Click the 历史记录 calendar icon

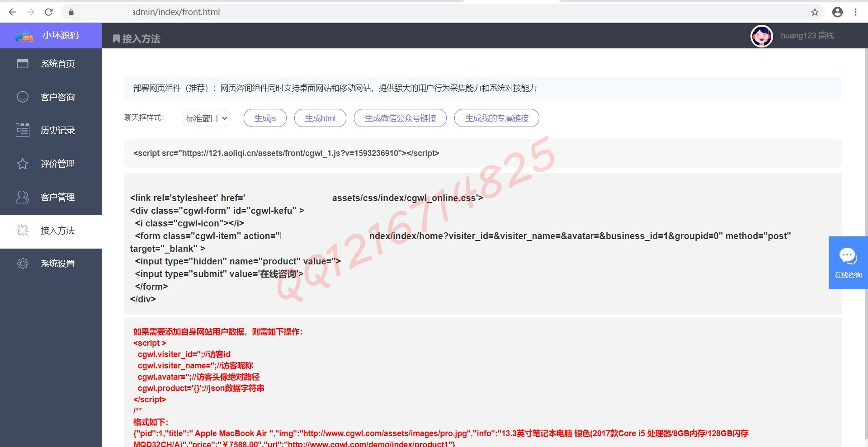coord(22,130)
